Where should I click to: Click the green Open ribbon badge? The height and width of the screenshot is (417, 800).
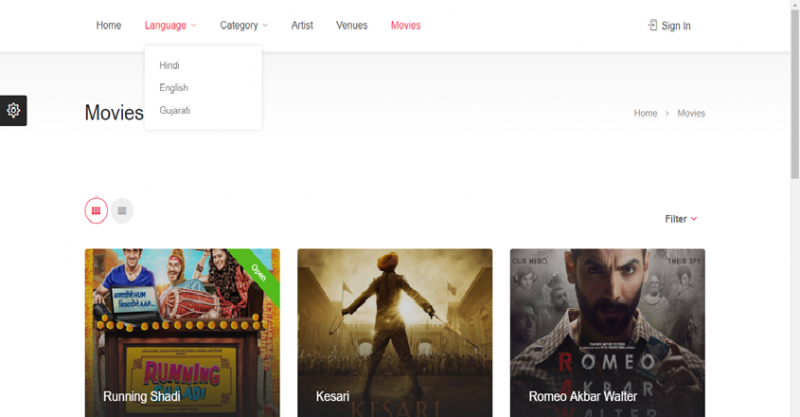pyautogui.click(x=258, y=273)
